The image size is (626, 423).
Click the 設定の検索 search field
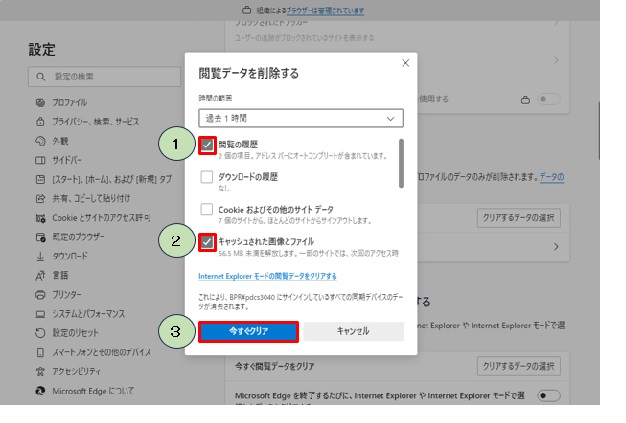[x=105, y=77]
